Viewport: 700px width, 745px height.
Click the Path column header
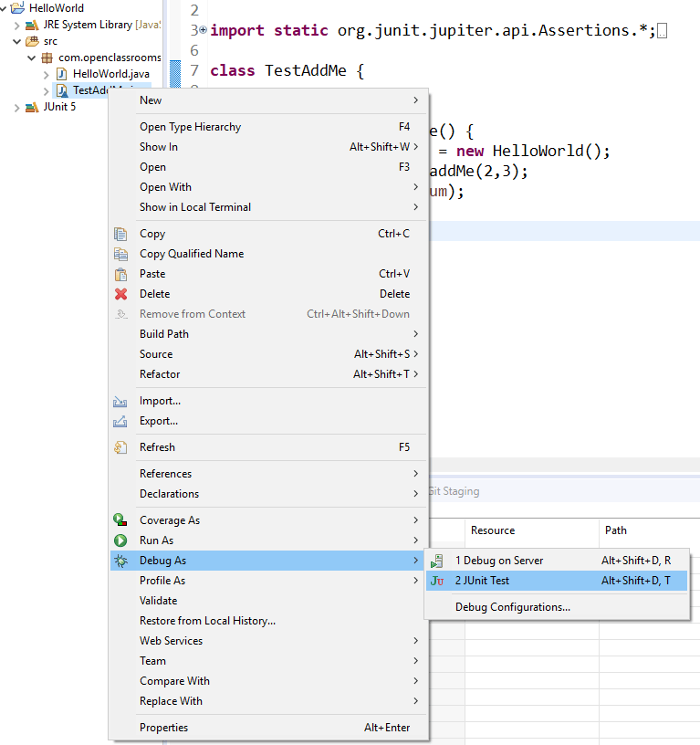point(650,530)
